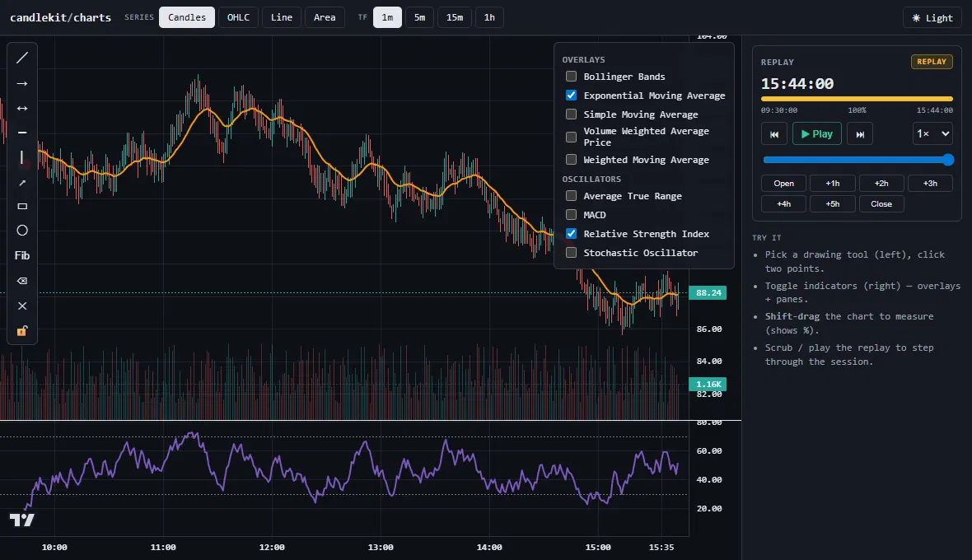Switch series to Line
Screen dimensions: 972x560
click(x=282, y=17)
